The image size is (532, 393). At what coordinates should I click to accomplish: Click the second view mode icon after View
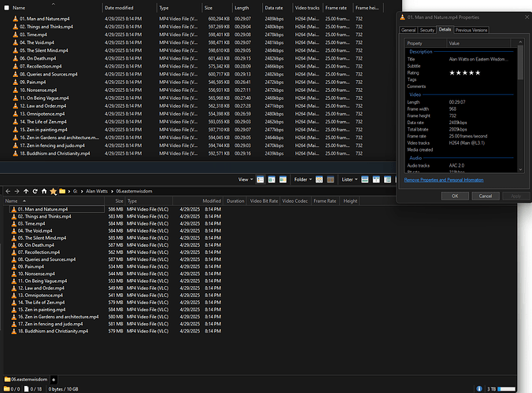272,179
